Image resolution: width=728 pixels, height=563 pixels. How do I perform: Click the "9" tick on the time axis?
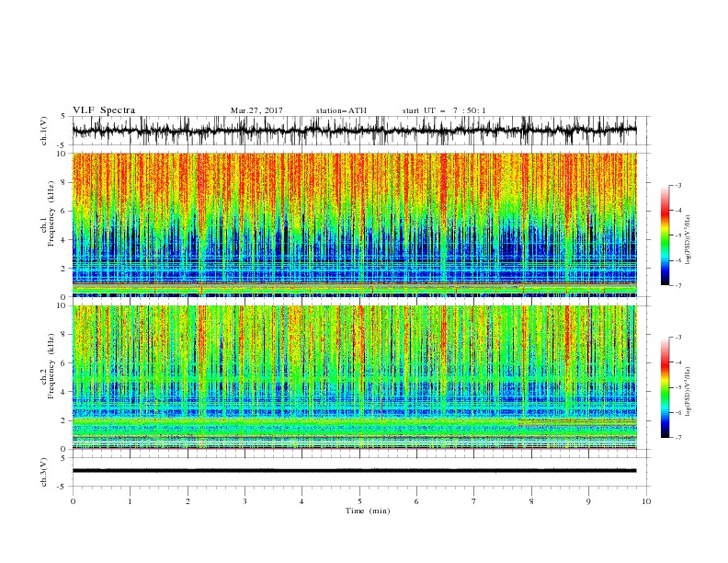tap(588, 501)
